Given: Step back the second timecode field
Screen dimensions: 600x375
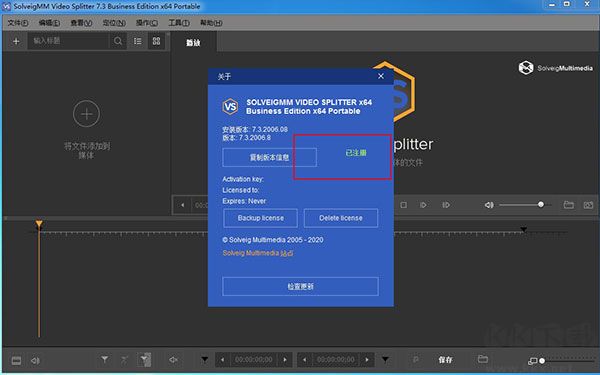Looking at the screenshot, I should (x=305, y=360).
